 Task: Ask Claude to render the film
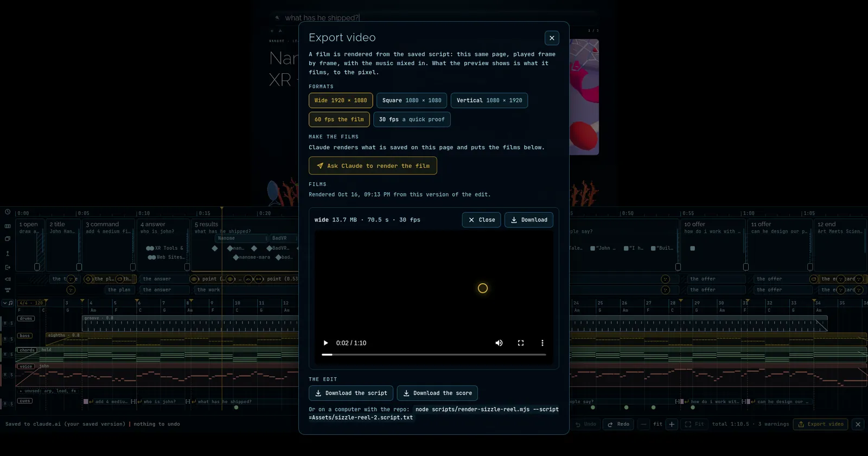tap(373, 166)
